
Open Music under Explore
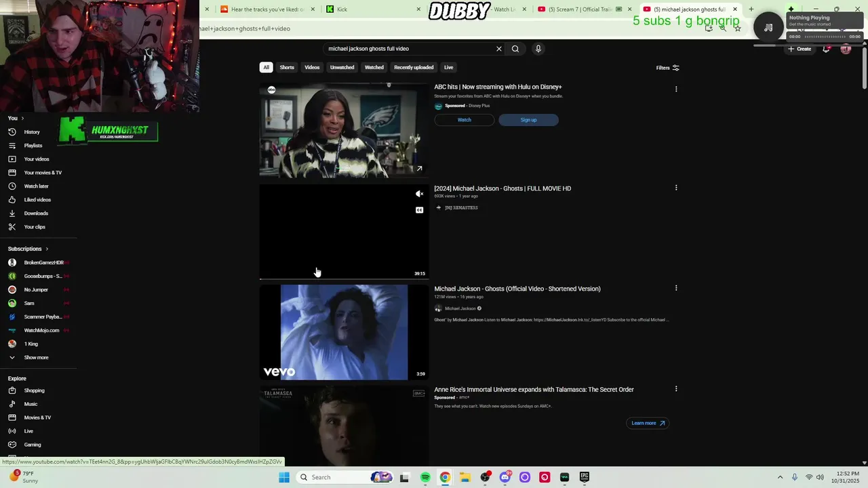31,404
